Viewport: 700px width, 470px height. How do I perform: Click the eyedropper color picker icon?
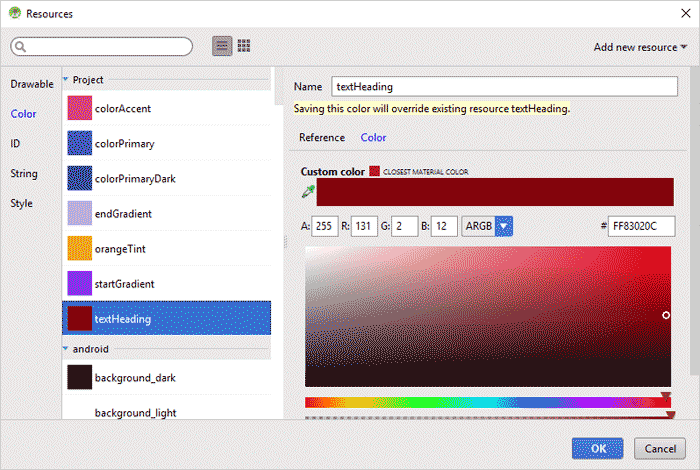click(306, 190)
